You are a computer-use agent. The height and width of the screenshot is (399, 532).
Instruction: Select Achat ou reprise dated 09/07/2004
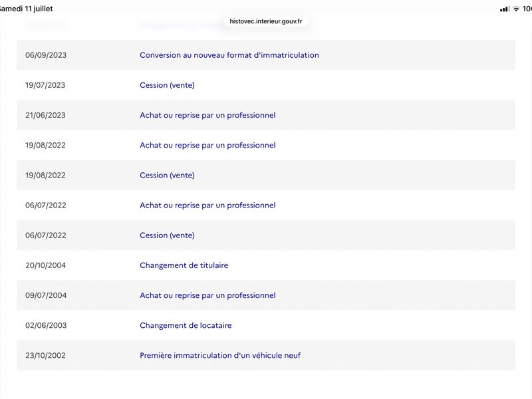(x=207, y=295)
